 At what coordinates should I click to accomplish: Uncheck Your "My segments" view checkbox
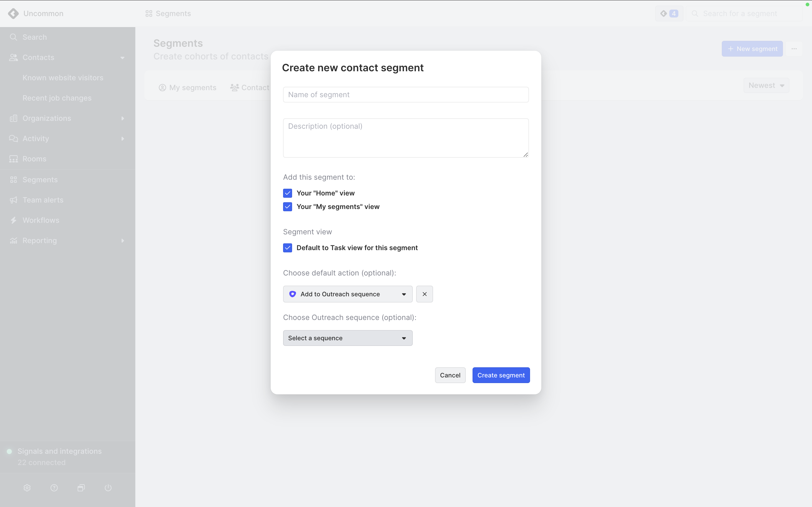click(288, 206)
